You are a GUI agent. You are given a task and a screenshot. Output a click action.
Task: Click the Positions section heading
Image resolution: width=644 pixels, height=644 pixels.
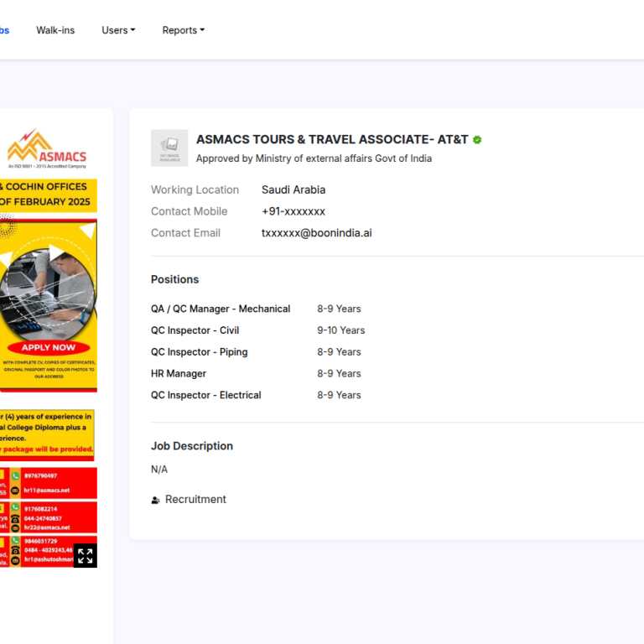(x=174, y=280)
